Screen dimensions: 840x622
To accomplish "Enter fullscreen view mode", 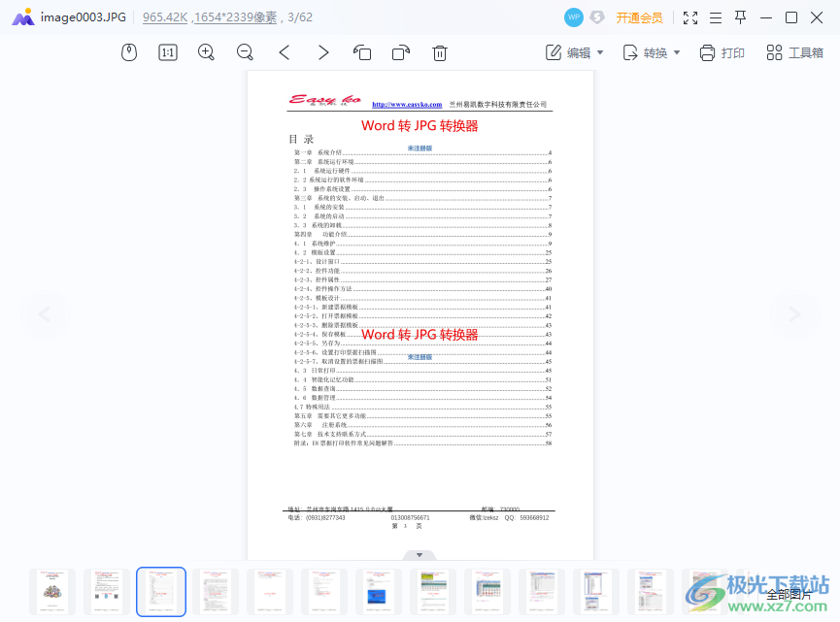I will pos(691,17).
